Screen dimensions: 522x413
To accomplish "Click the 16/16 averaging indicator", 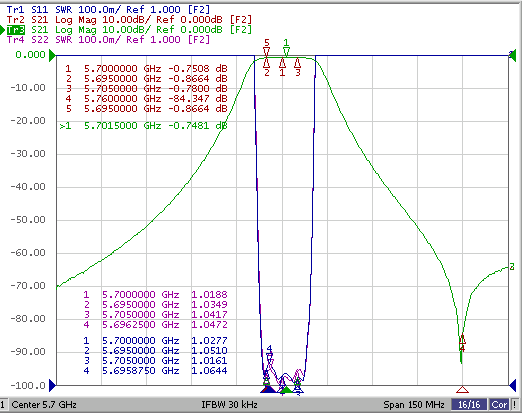I will 469,405.
